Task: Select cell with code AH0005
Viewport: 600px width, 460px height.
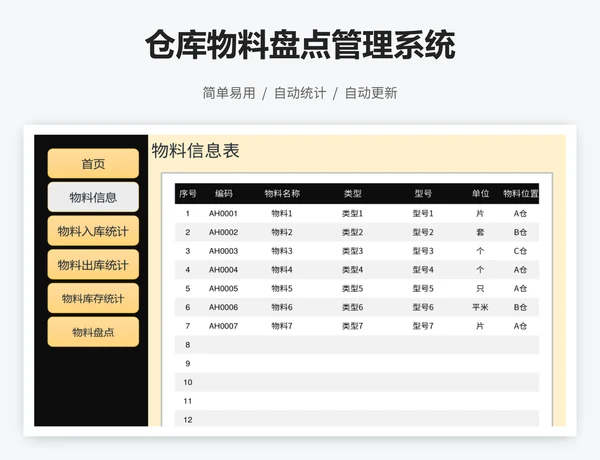Action: point(223,289)
